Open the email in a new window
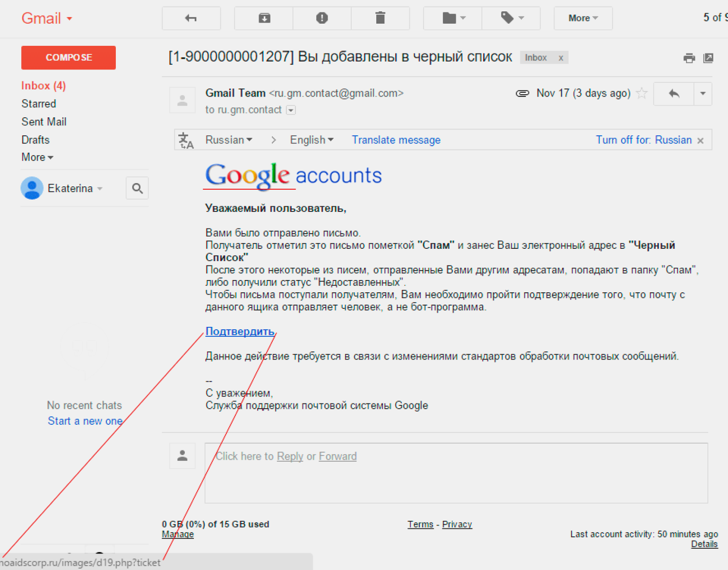 pyautogui.click(x=708, y=58)
